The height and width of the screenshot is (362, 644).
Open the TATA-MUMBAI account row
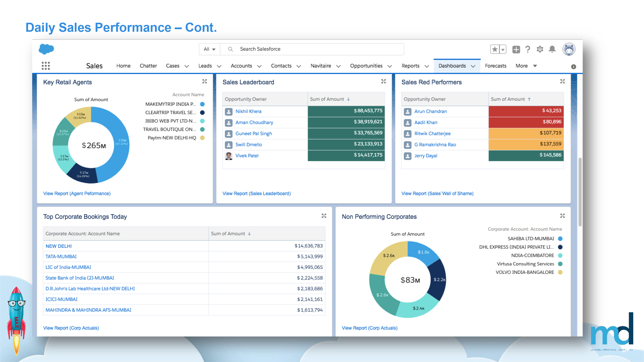[61, 256]
